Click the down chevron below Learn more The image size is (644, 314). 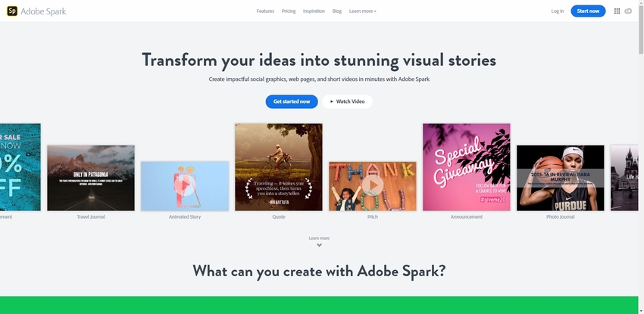[x=319, y=245]
